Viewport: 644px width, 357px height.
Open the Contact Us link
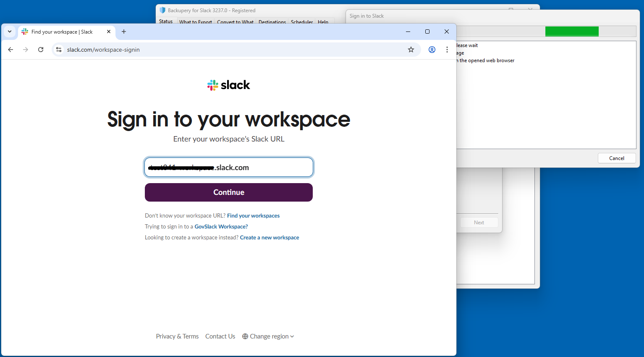(220, 336)
